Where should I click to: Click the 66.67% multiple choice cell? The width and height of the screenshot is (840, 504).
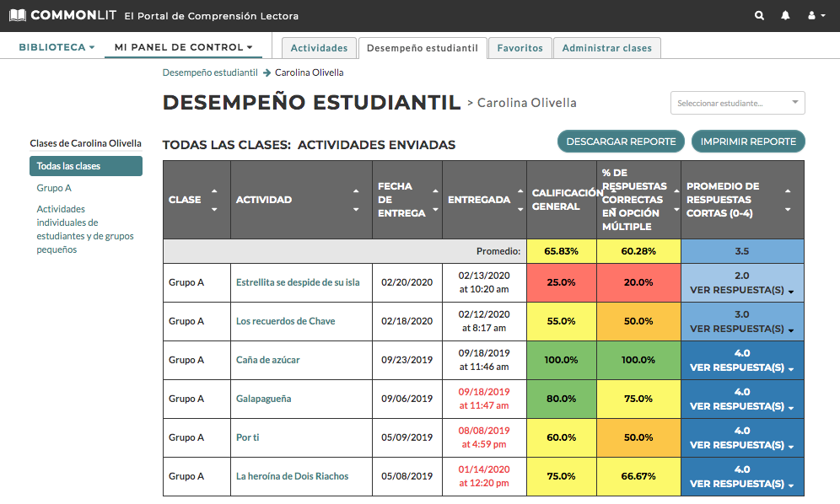(638, 476)
